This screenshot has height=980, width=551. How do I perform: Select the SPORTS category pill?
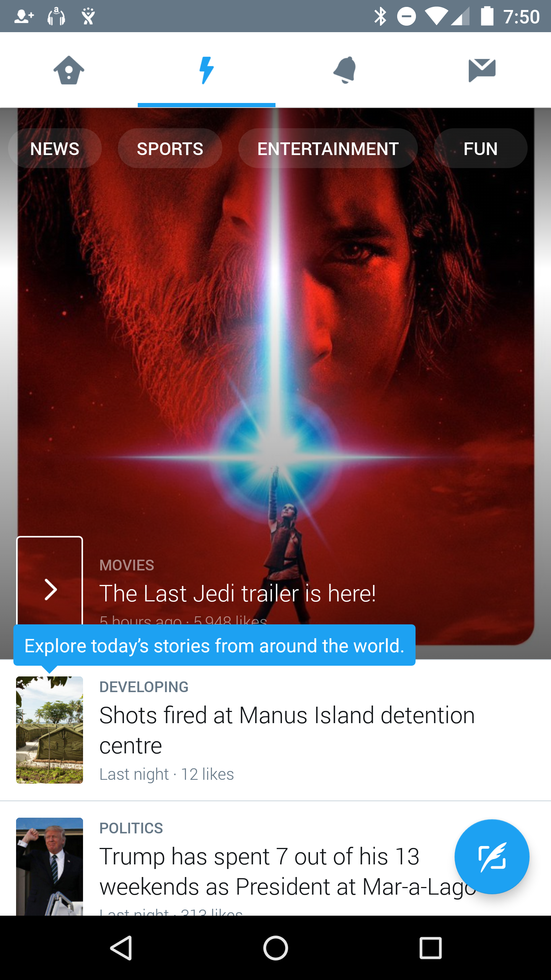click(170, 149)
